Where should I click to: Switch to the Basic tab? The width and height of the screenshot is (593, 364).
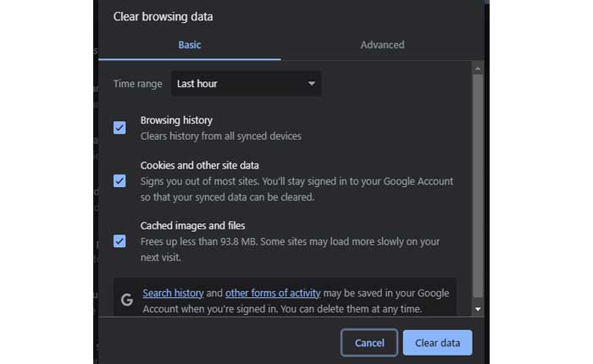pyautogui.click(x=189, y=45)
